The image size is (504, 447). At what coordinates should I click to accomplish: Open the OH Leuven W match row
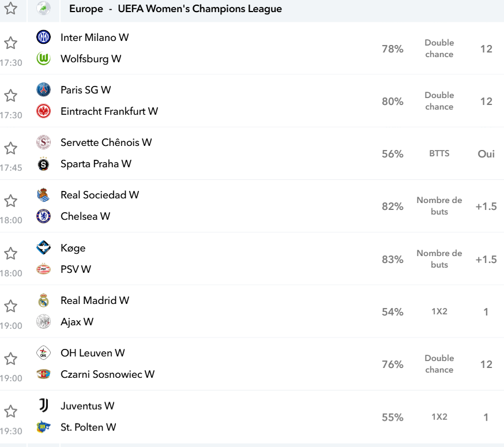tap(252, 364)
